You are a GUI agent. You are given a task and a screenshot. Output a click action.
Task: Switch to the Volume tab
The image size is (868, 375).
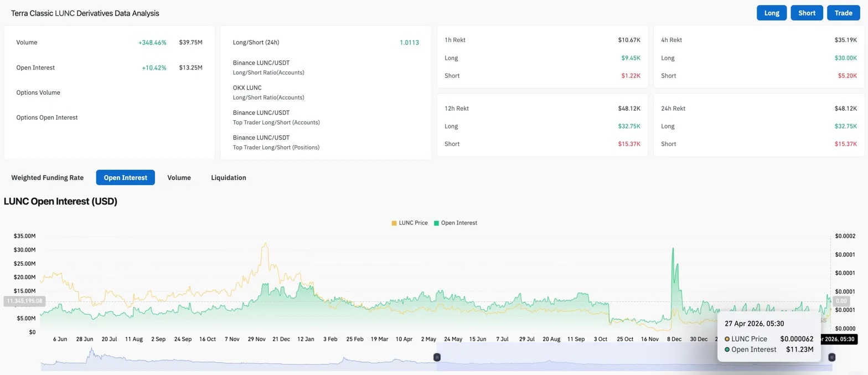pos(179,178)
